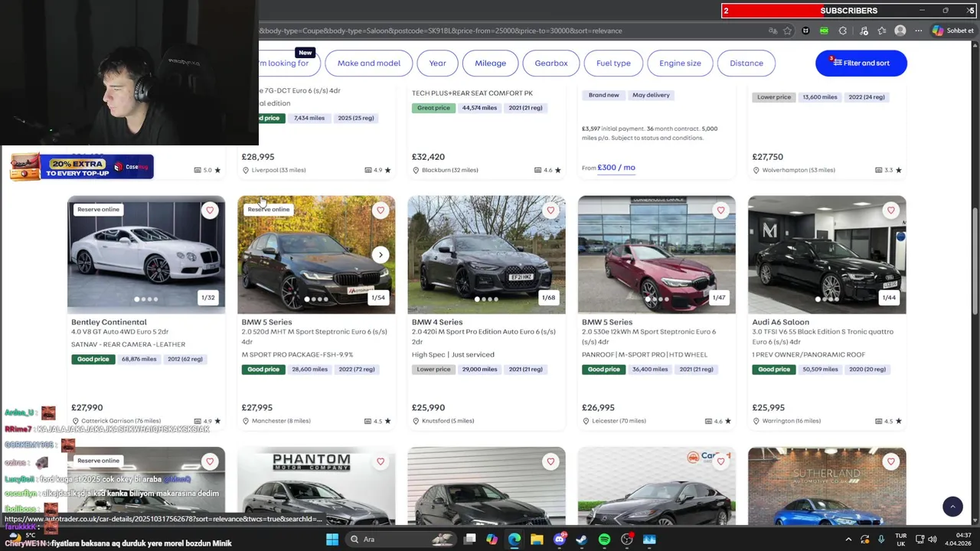Image resolution: width=980 pixels, height=551 pixels.
Task: Bookmark this page with the star icon
Action: click(787, 31)
